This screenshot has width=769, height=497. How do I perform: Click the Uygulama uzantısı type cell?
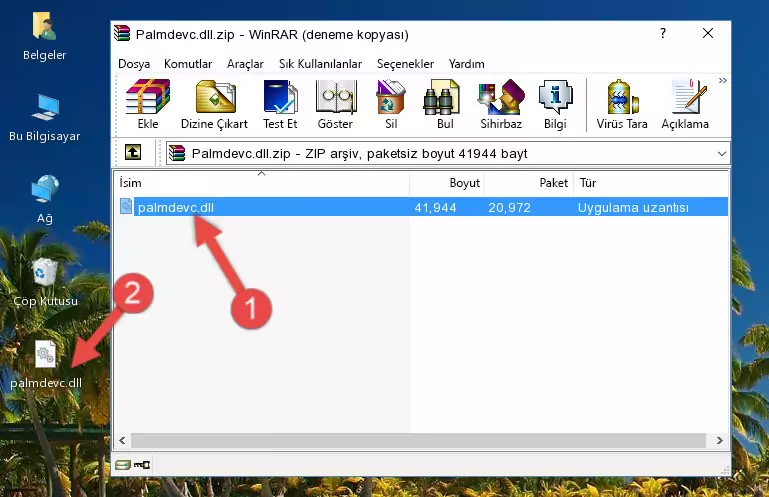(x=633, y=208)
